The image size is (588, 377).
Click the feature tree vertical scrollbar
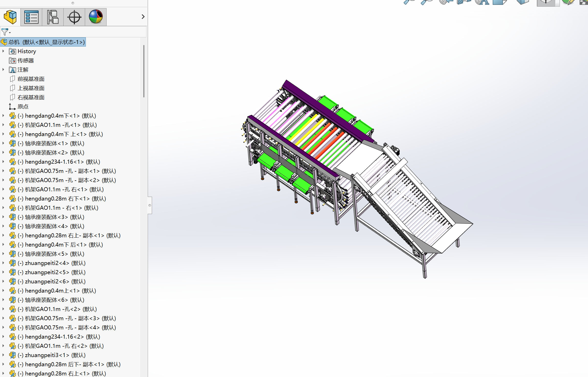[x=144, y=71]
